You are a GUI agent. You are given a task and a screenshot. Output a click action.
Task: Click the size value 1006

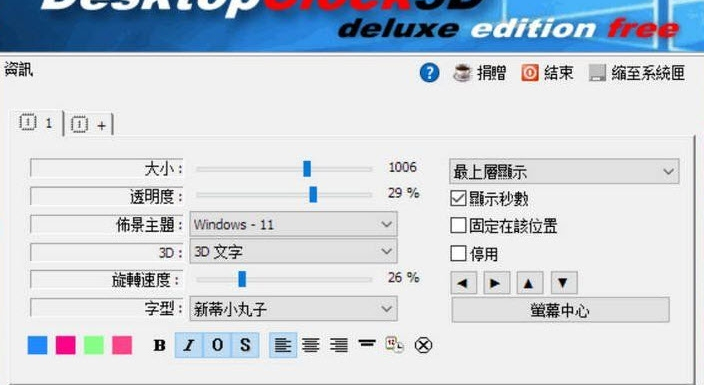402,167
